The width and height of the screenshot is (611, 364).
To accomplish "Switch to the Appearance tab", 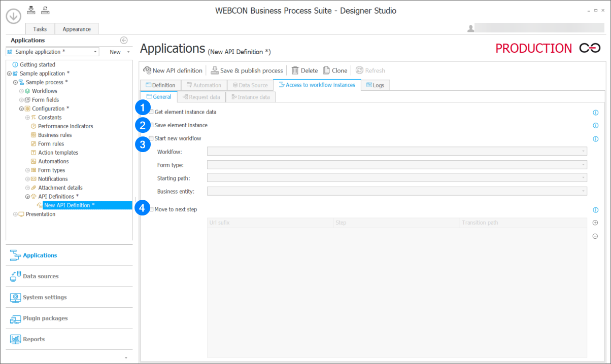I will tap(77, 29).
